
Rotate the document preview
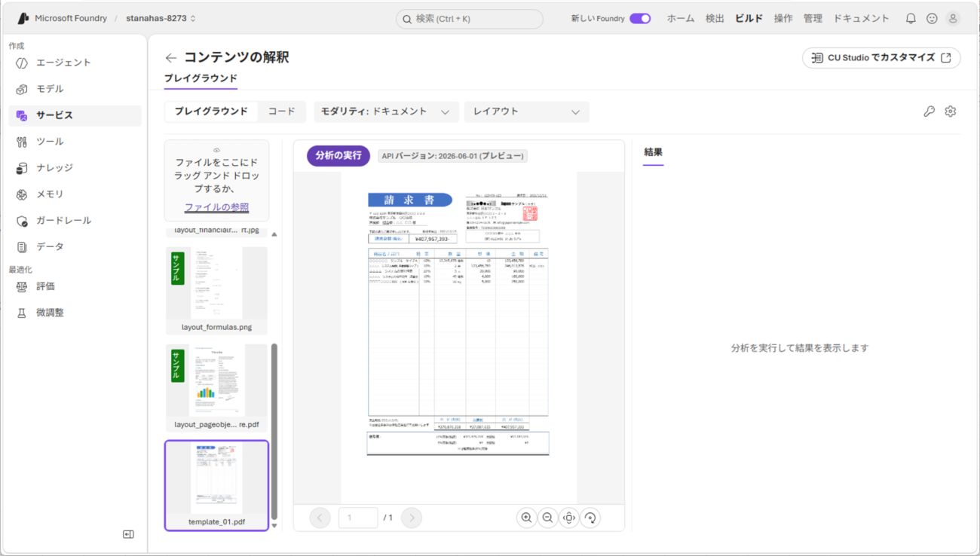click(x=590, y=518)
